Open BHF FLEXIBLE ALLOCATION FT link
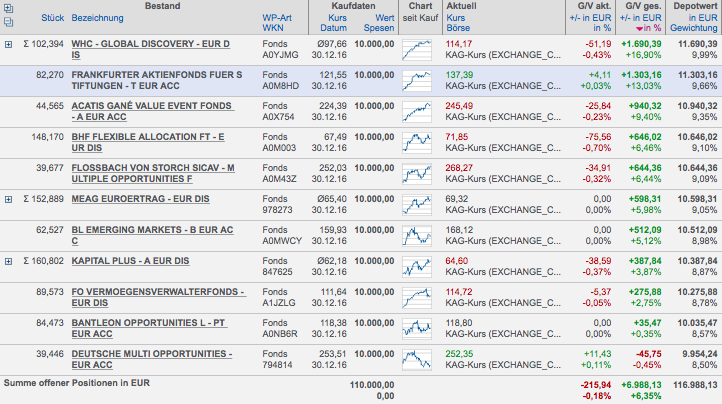Screen dimensions: 722x404 [x=148, y=142]
